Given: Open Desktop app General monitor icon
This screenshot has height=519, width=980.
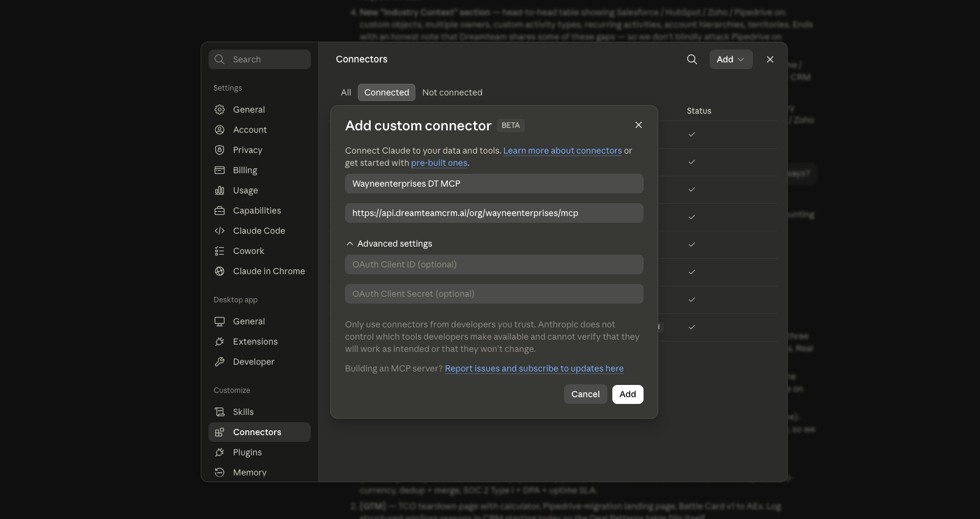Looking at the screenshot, I should 220,321.
